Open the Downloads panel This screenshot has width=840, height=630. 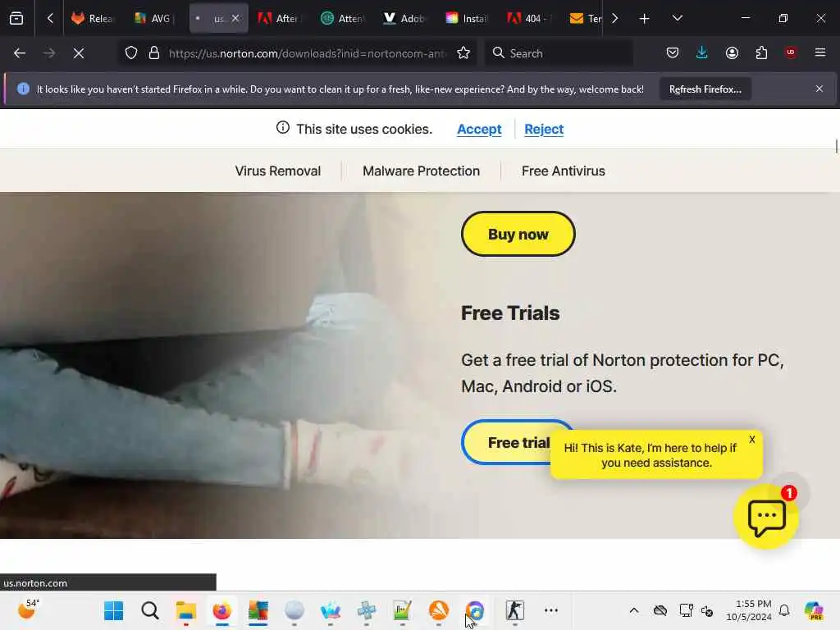coord(702,53)
